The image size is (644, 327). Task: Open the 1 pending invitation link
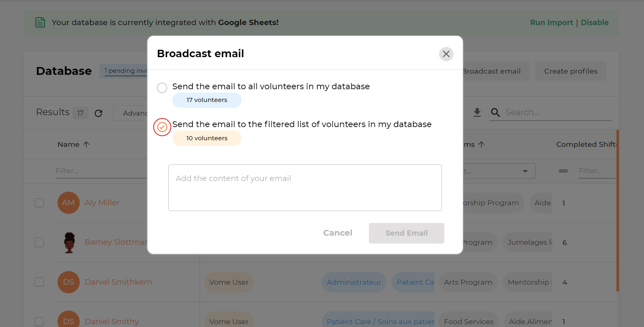tap(126, 71)
